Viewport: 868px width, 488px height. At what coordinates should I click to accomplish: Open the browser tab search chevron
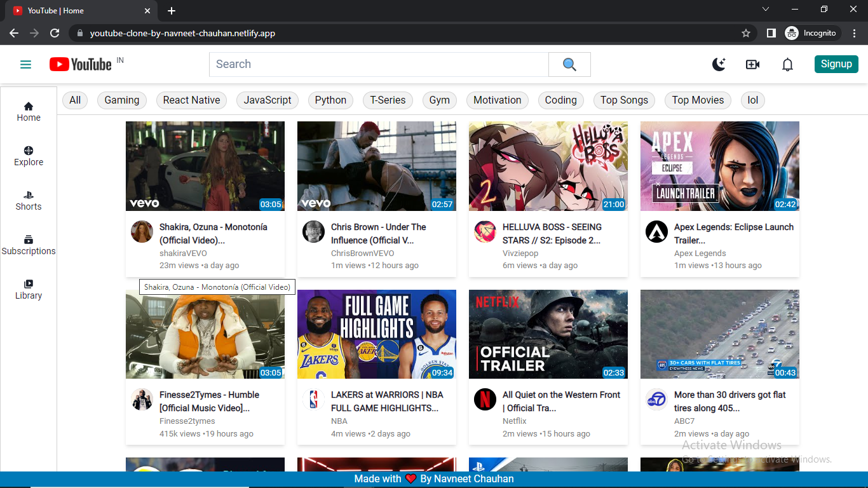(x=766, y=9)
